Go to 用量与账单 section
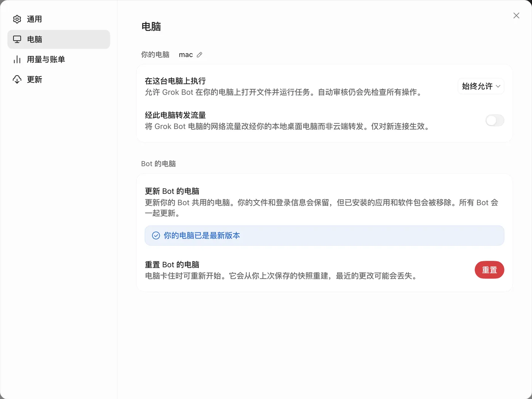 click(59, 59)
